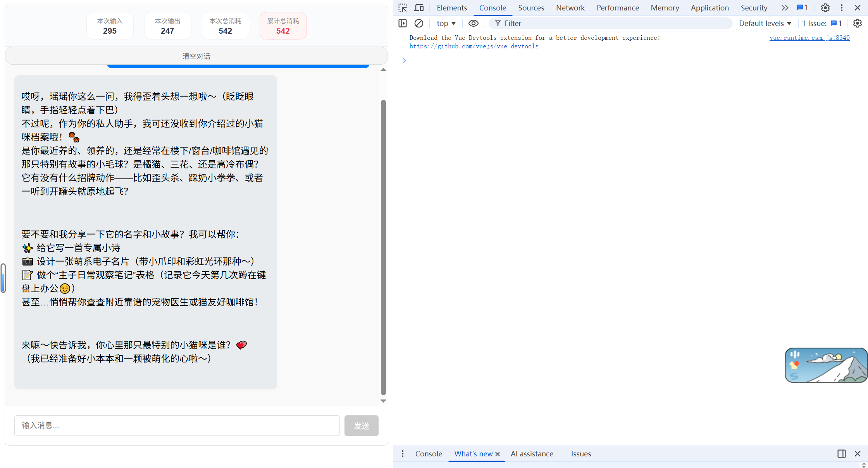This screenshot has height=468, width=868.
Task: Click the chat scrollbar down arrow
Action: [383, 401]
